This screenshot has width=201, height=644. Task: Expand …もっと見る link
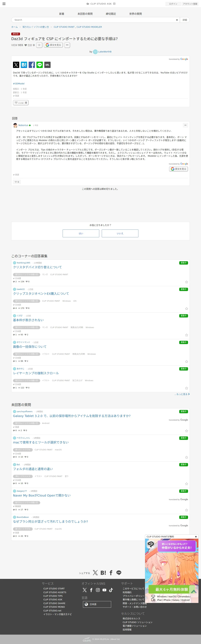pyautogui.click(x=182, y=394)
